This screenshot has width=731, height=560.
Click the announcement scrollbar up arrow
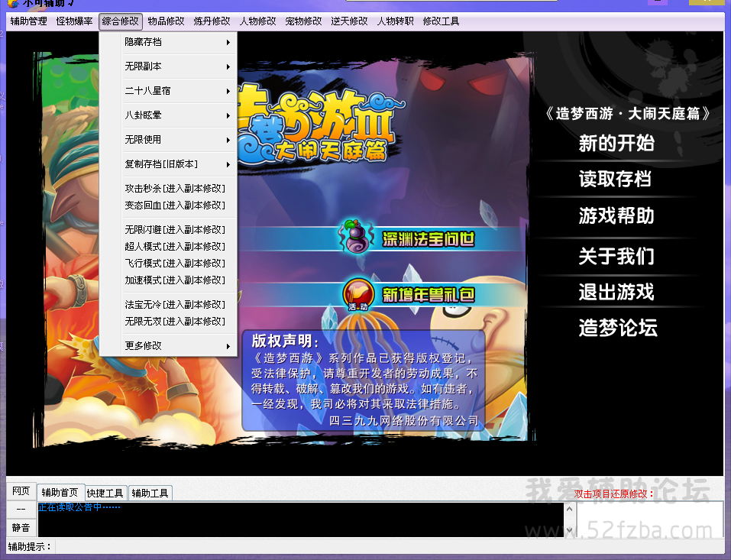click(x=569, y=509)
